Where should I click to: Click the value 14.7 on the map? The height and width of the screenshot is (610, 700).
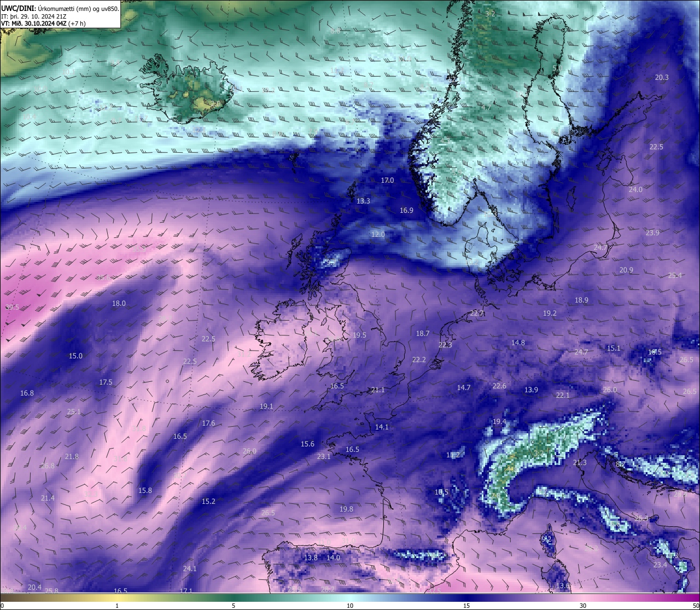tap(464, 387)
